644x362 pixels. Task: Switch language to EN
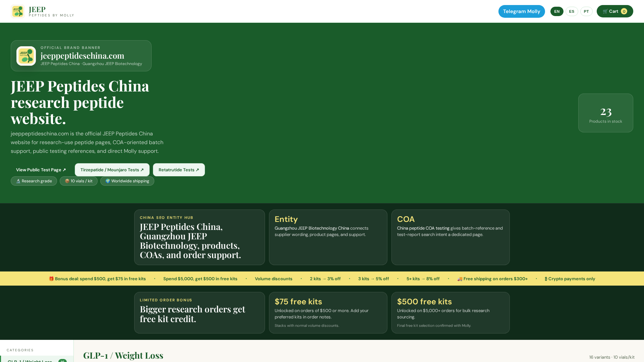click(x=557, y=11)
